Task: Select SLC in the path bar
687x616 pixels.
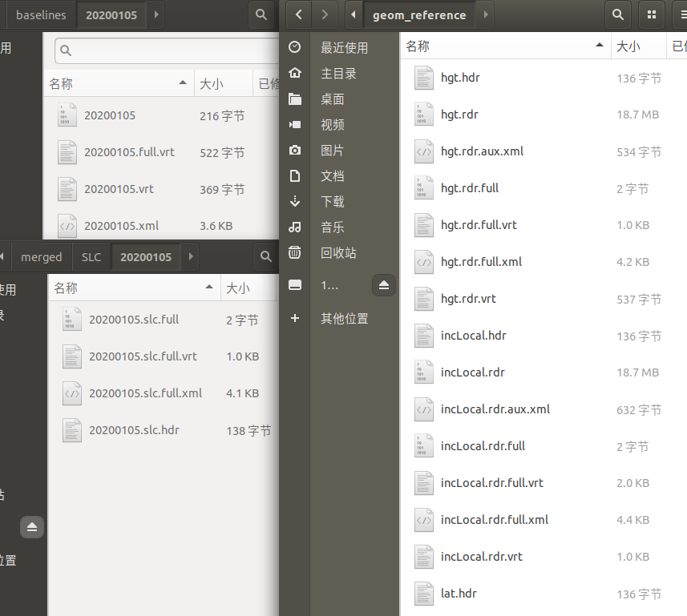Action: (x=91, y=257)
